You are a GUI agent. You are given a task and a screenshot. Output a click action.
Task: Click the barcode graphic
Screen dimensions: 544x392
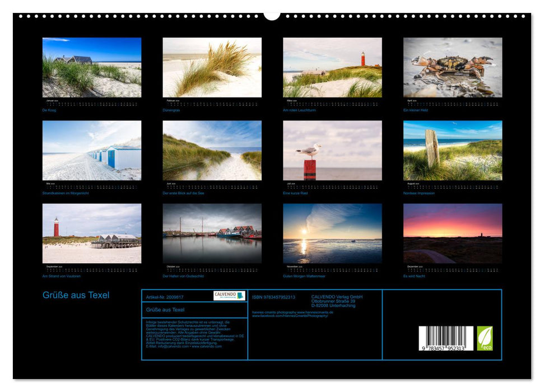(447, 338)
